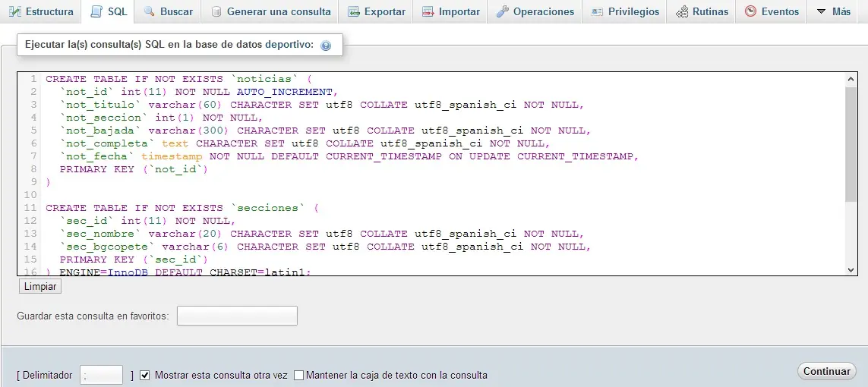
Task: Check Mantener la caja de texto
Action: click(299, 376)
